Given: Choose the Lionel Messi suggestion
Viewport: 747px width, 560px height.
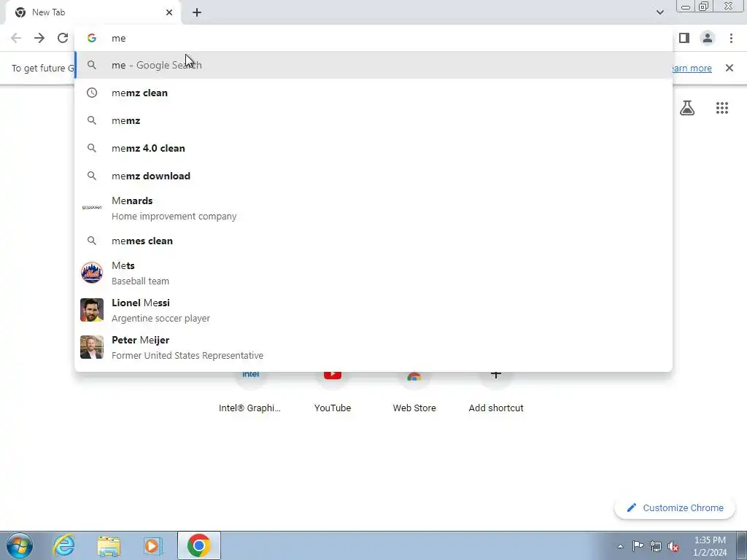Looking at the screenshot, I should (373, 310).
